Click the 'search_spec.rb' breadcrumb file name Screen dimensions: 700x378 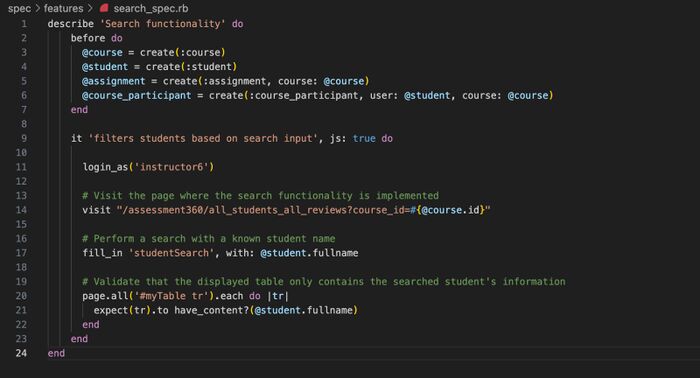tap(151, 8)
